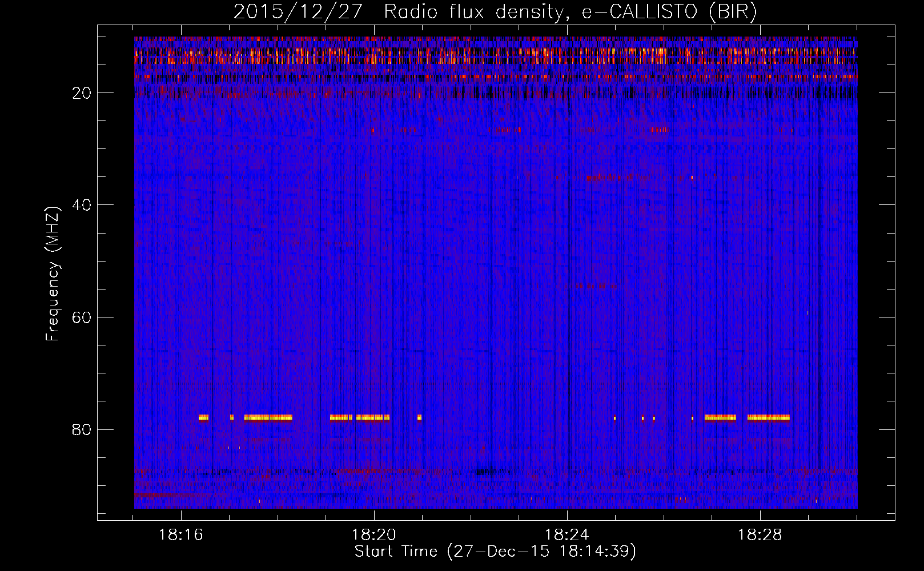
Task: Click the 18:20 time tick label
Action: (x=374, y=535)
